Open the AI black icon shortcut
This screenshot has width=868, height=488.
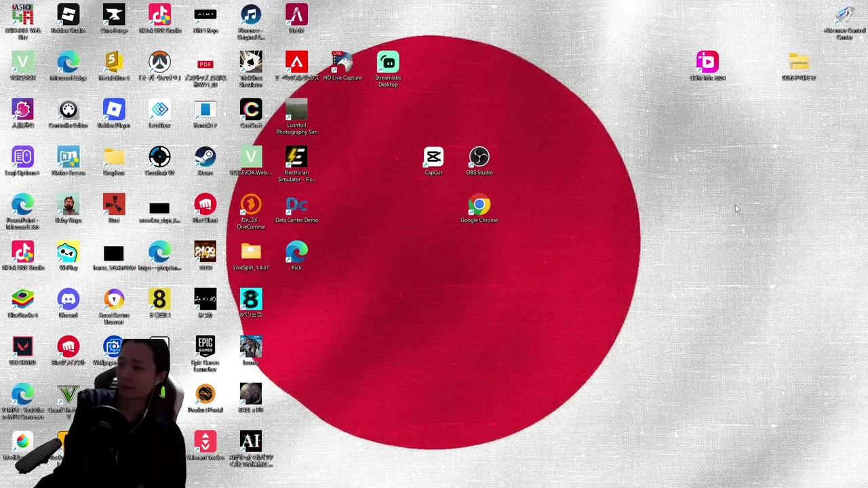tap(251, 442)
